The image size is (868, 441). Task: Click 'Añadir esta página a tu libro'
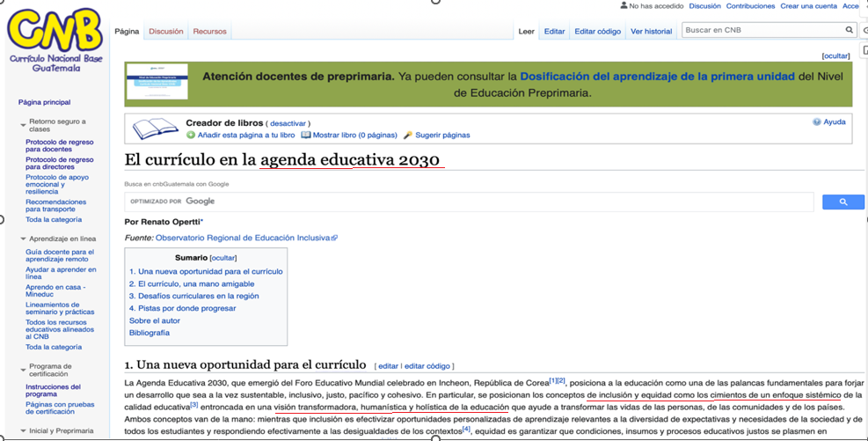(246, 136)
